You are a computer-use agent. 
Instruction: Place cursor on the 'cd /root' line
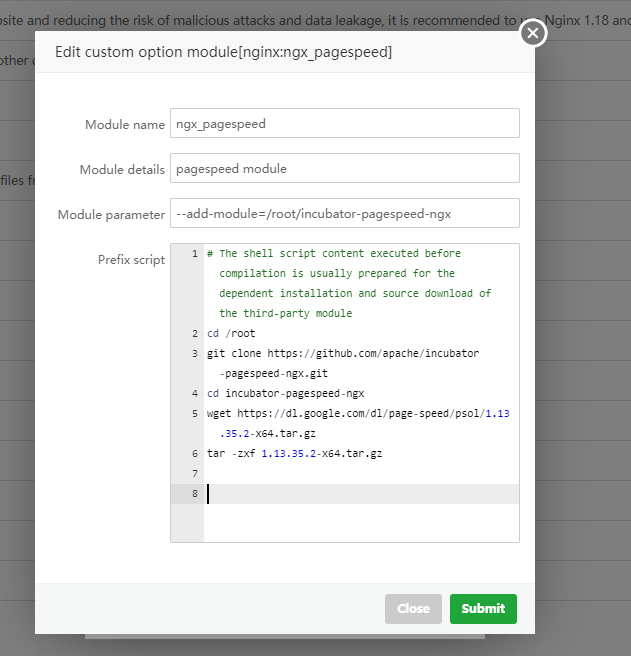[x=231, y=334]
